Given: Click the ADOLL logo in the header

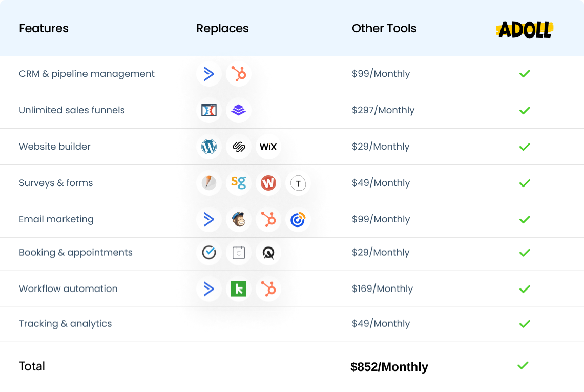Looking at the screenshot, I should point(525,30).
